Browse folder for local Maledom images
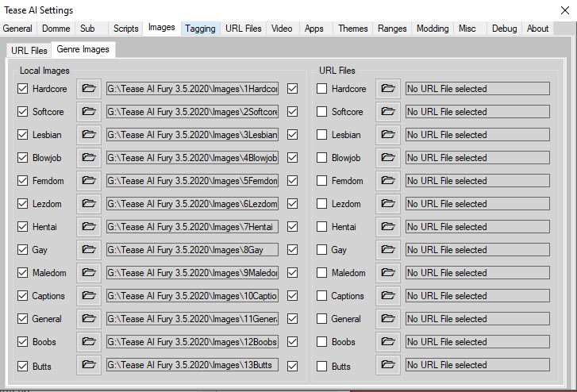577x392 pixels. pos(89,273)
